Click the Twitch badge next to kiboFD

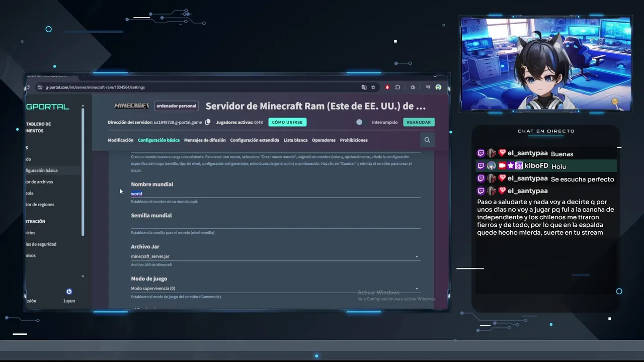click(x=480, y=166)
